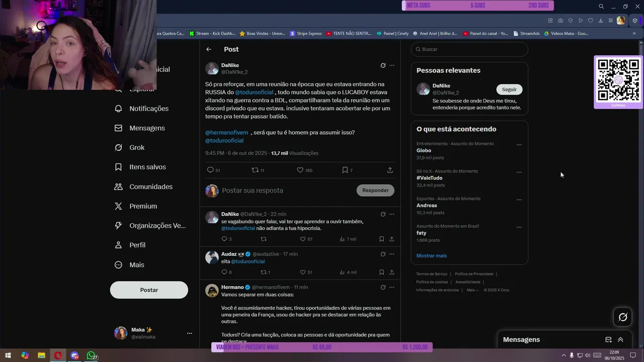Open the Política de cookies link
The width and height of the screenshot is (644, 362).
click(432, 282)
